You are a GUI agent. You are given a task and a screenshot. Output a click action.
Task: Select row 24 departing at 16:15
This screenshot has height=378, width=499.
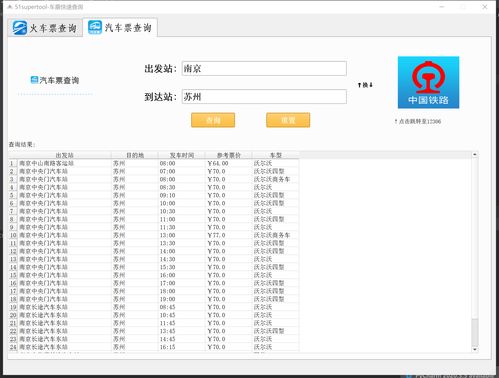(x=154, y=347)
